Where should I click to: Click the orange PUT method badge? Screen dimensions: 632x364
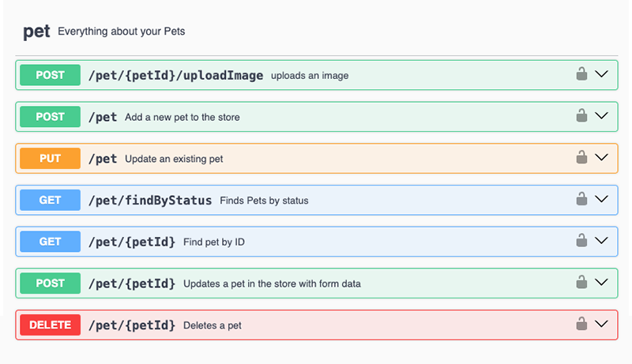click(50, 158)
